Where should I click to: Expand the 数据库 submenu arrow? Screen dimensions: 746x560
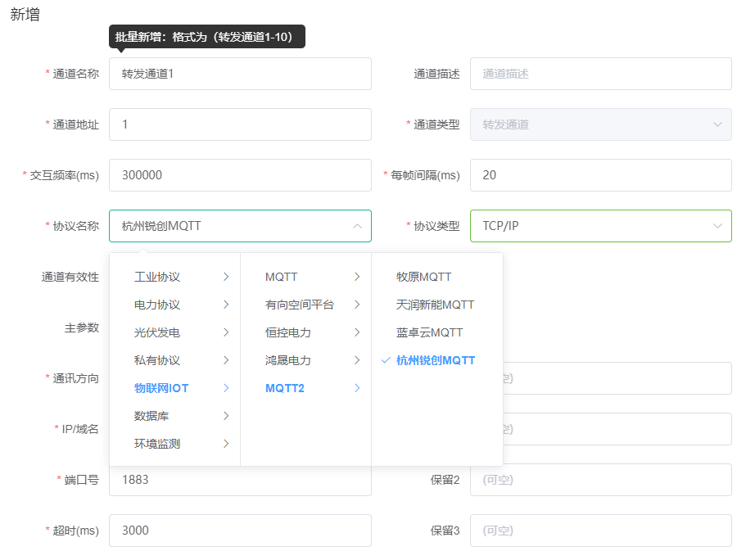coord(226,416)
